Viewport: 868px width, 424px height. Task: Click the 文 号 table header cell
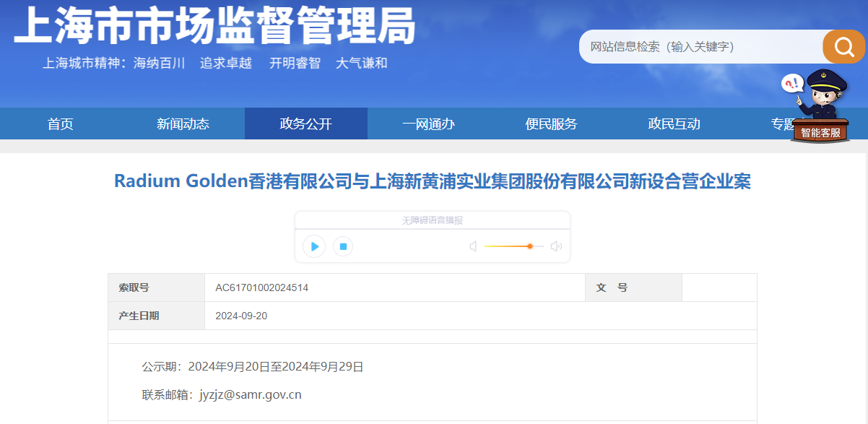633,287
